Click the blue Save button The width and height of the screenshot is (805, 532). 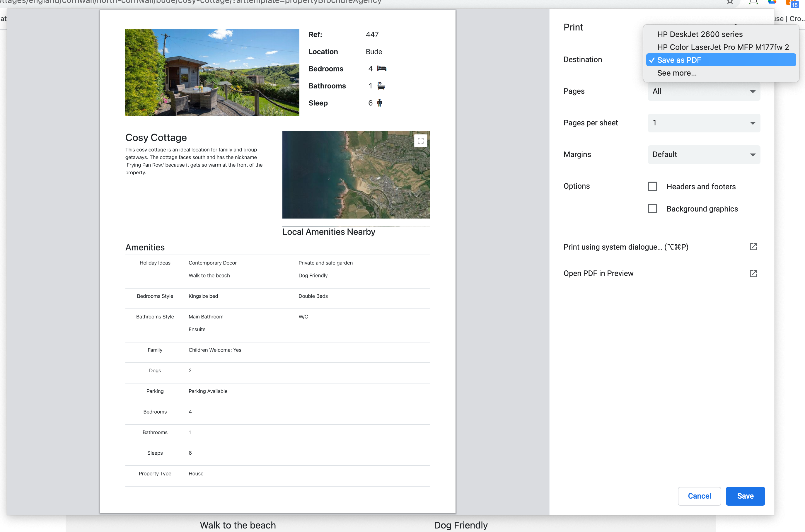point(745,496)
